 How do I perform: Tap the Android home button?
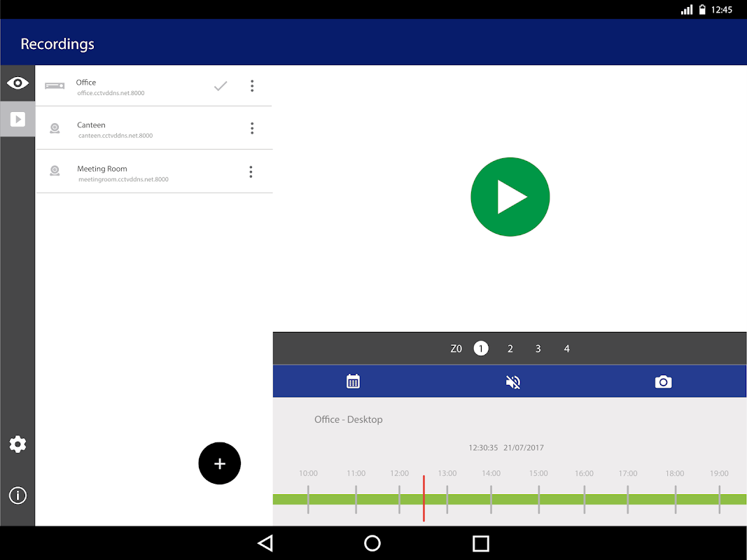(372, 543)
